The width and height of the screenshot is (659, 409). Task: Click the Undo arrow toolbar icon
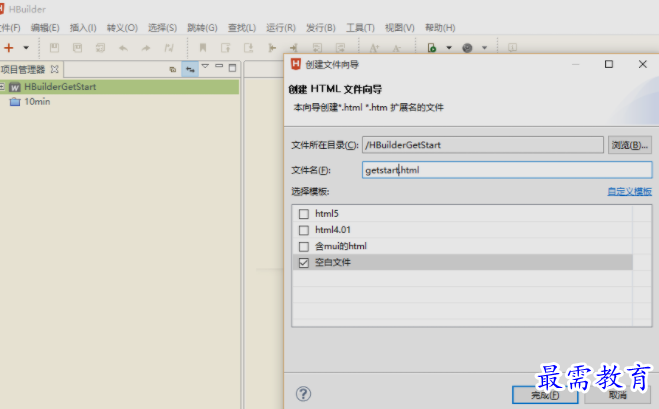pos(123,48)
